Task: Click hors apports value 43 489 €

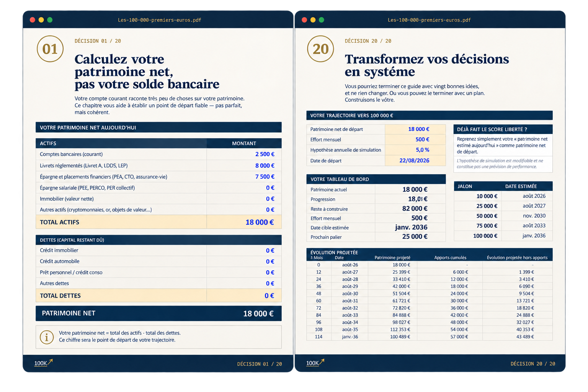Action: coord(525,337)
